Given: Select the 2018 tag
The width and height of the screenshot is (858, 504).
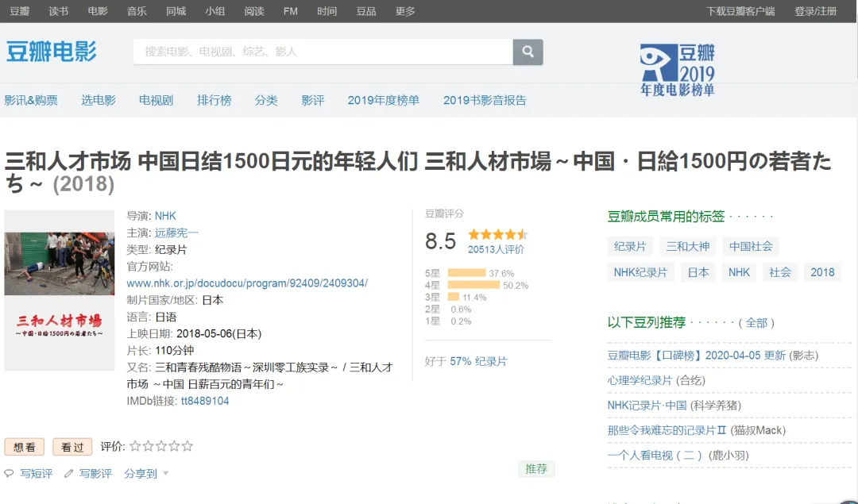Looking at the screenshot, I should (x=822, y=272).
